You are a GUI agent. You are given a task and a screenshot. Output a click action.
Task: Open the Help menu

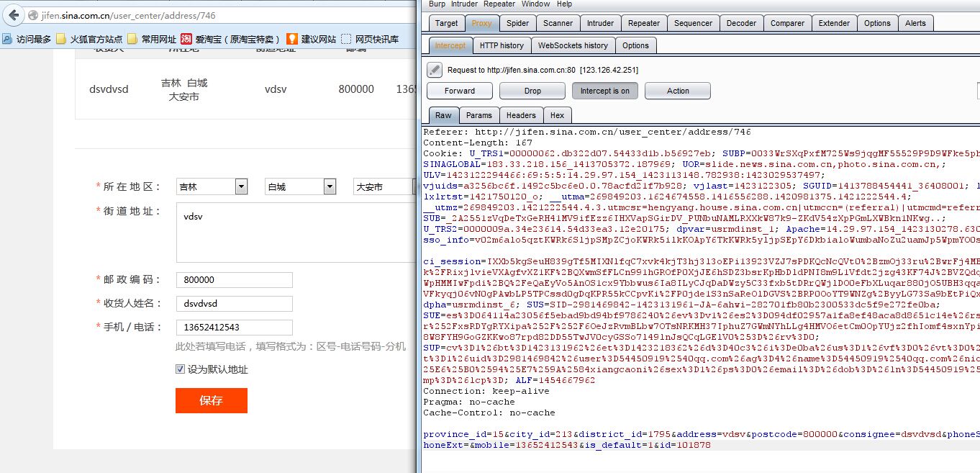click(565, 4)
